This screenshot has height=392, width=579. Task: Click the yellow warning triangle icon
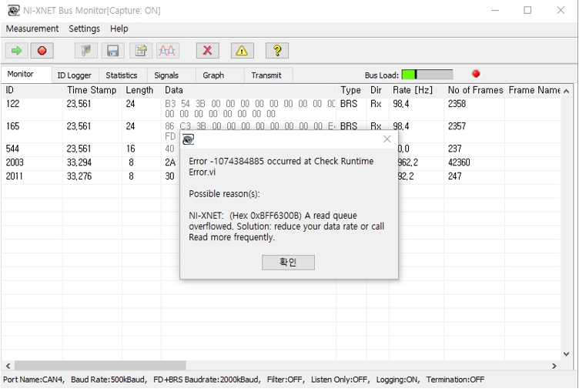point(242,51)
